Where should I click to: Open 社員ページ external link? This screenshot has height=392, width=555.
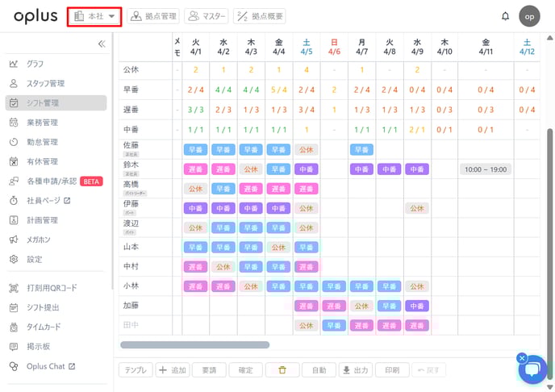coord(48,200)
